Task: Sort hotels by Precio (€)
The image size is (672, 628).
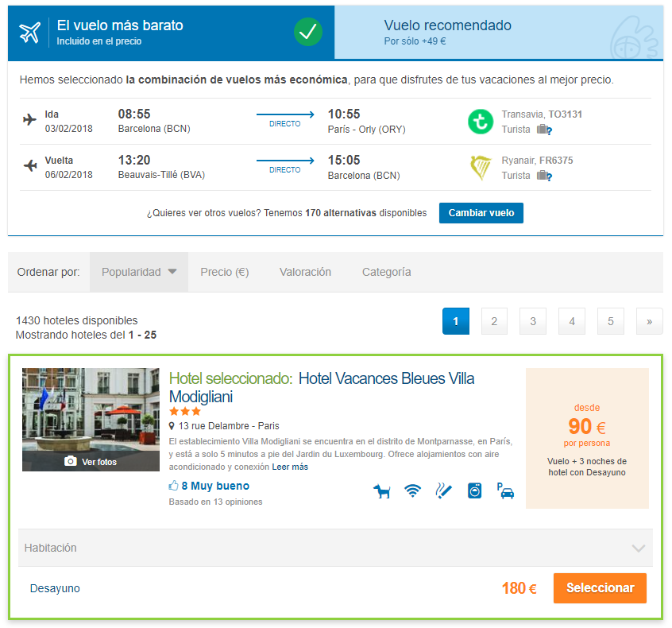Action: pos(224,272)
